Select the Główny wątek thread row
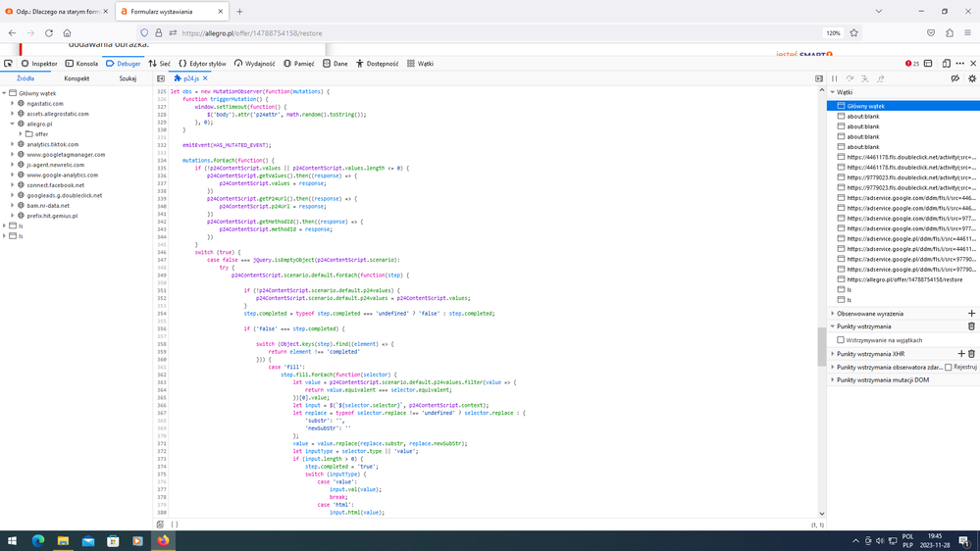Viewport: 980px width, 551px height. [x=903, y=106]
